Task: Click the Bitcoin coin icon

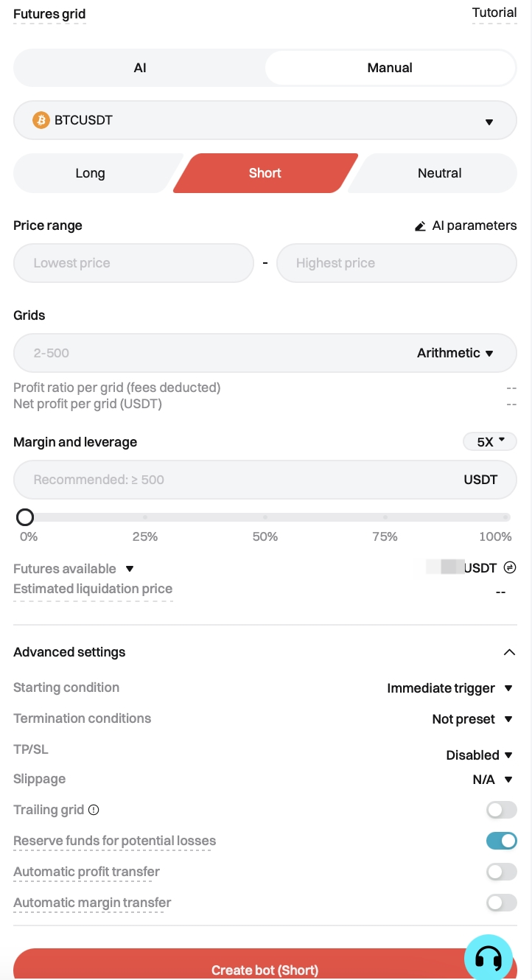Action: point(41,119)
